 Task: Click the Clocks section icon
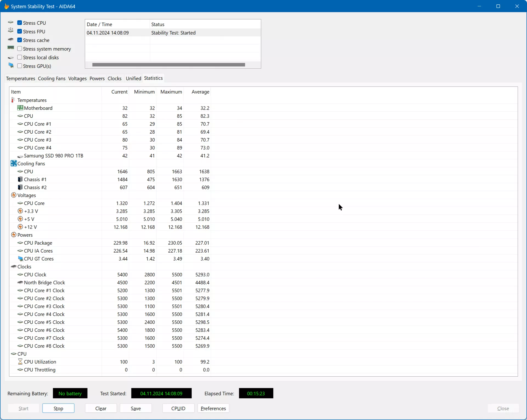13,267
